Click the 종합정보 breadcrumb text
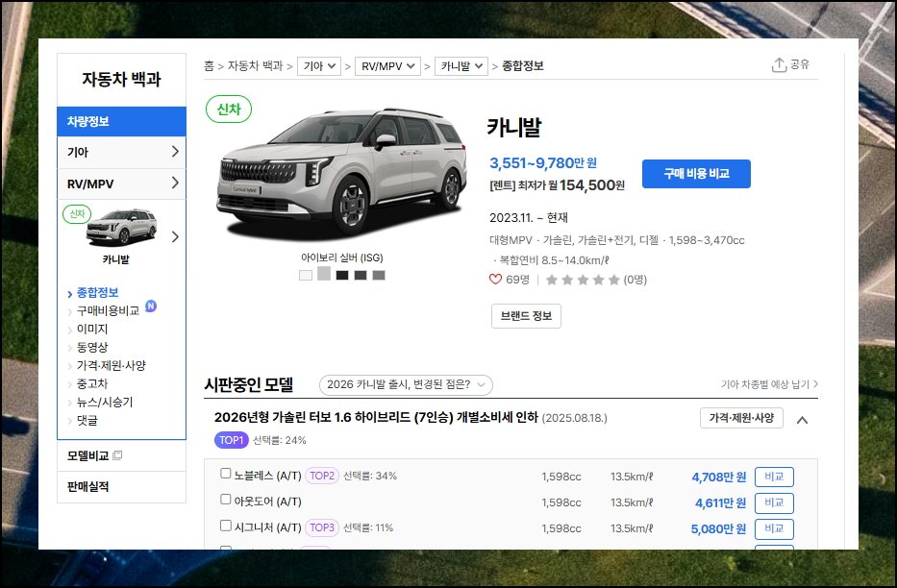 [523, 65]
